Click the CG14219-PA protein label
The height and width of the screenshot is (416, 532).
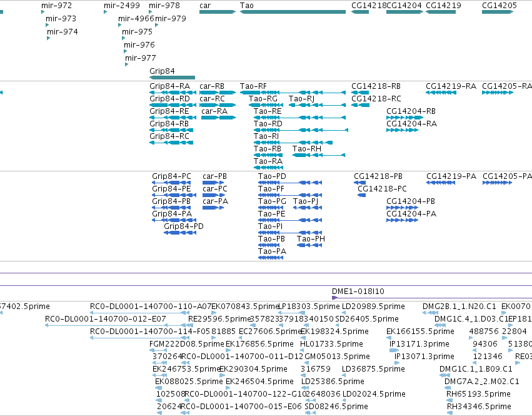coord(451,176)
